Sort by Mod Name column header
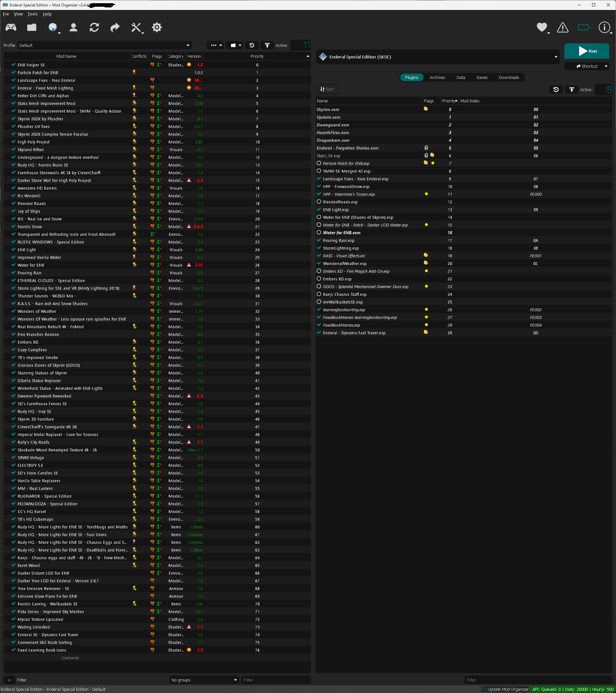Image resolution: width=616 pixels, height=693 pixels. (66, 56)
